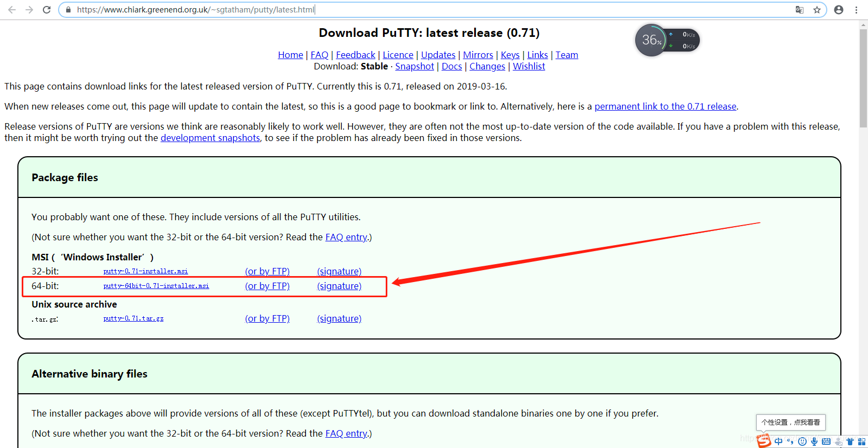868x448 pixels.
Task: Open the Docs download link
Action: 452,66
